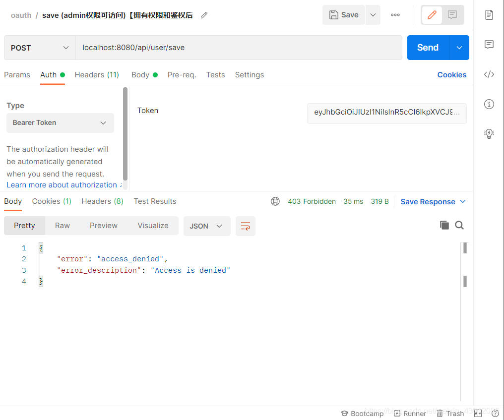This screenshot has height=420, width=504.
Task: Select the Auth tab
Action: pos(53,75)
